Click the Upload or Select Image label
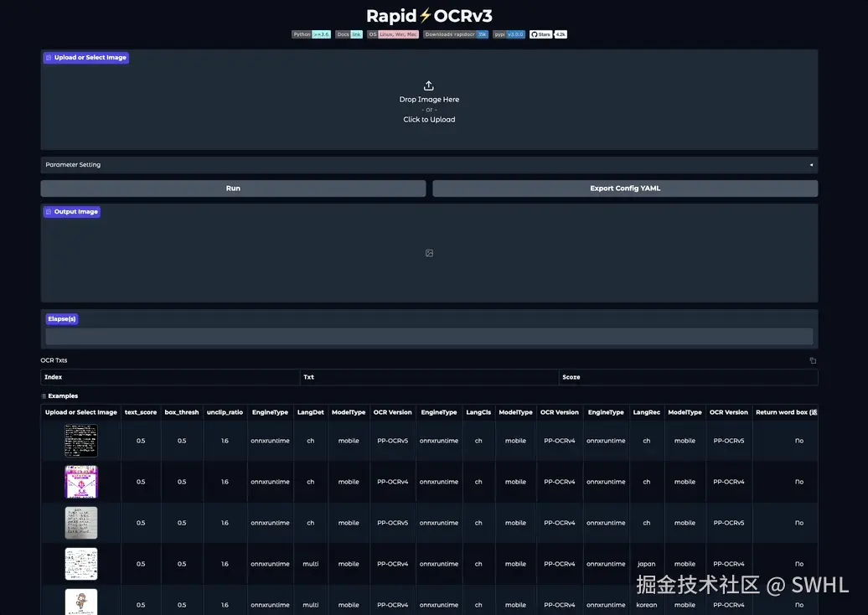 86,58
